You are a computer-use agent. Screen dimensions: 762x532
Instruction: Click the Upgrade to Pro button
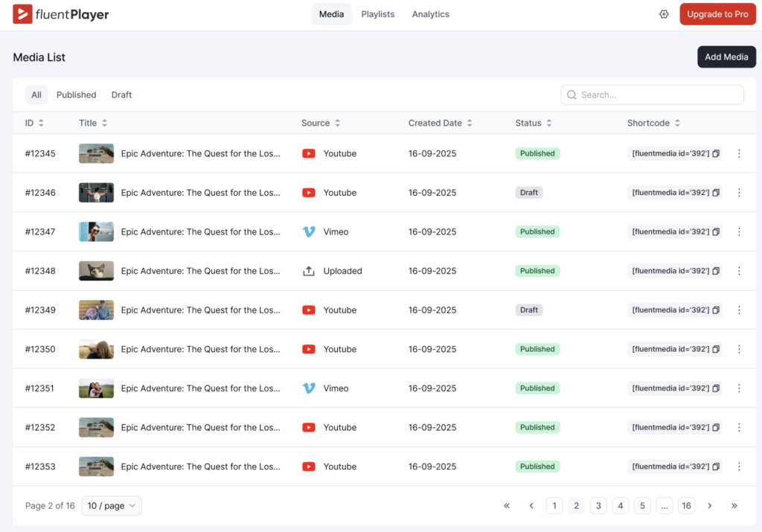pos(717,13)
